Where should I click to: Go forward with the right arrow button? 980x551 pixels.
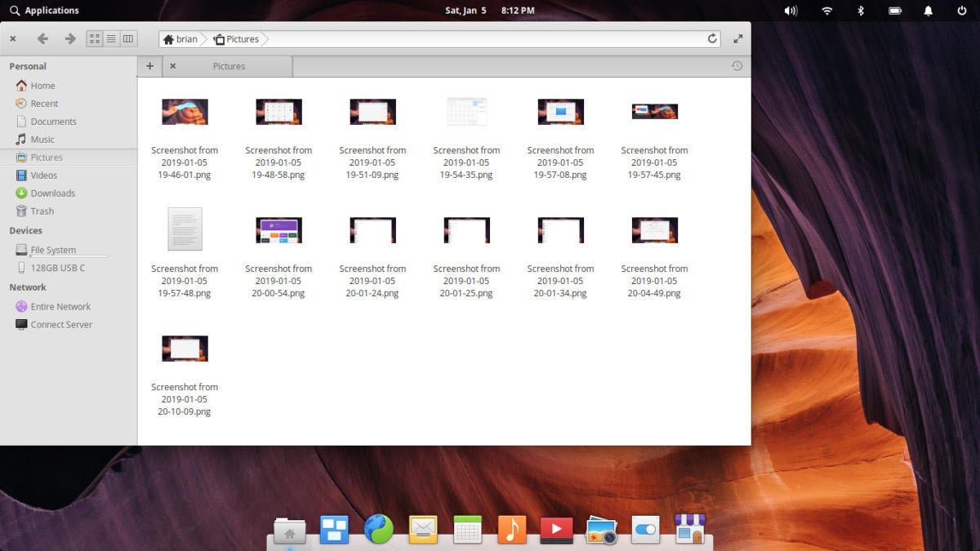tap(70, 38)
